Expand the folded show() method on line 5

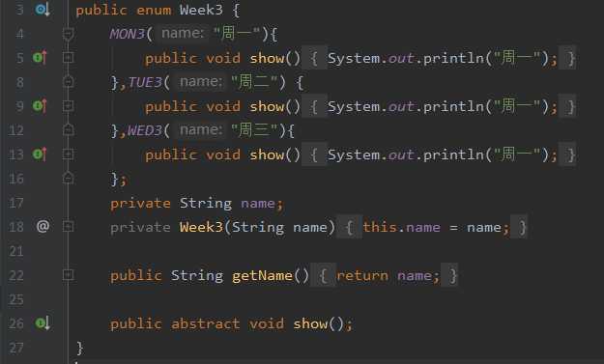point(69,58)
